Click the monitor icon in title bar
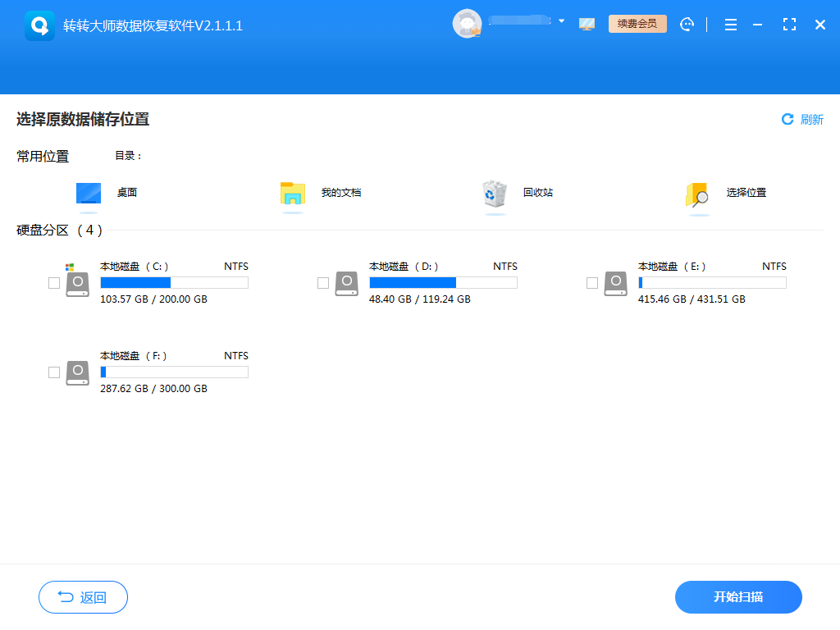This screenshot has width=840, height=630. click(x=587, y=25)
